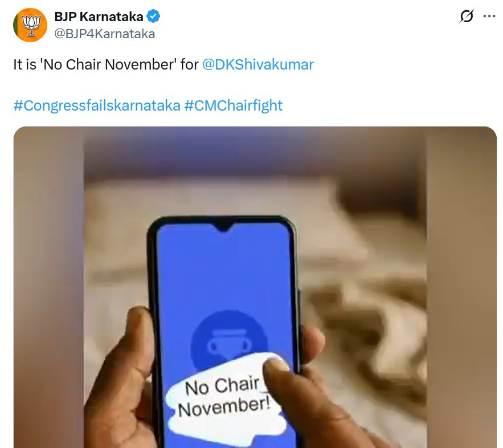This screenshot has height=448, width=503.
Task: Follow the #Congressfailskarnataka hashtag
Action: [97, 105]
